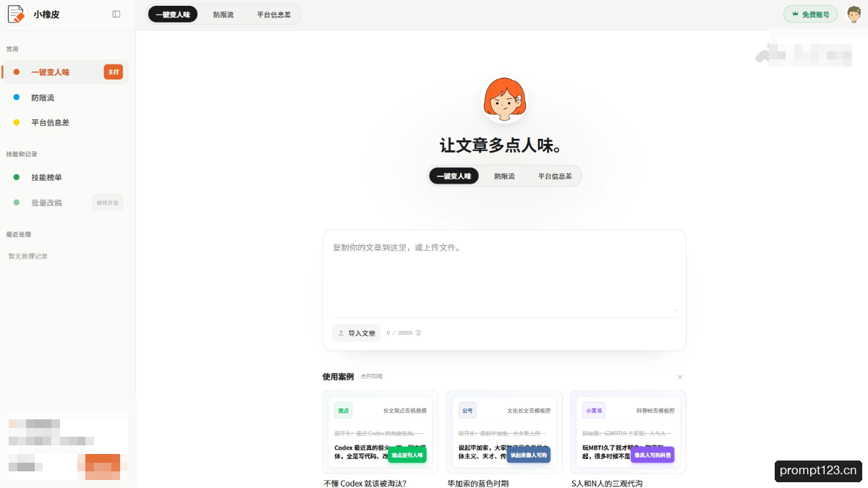Open the user avatar in top-right corner
The width and height of the screenshot is (868, 488).
854,14
